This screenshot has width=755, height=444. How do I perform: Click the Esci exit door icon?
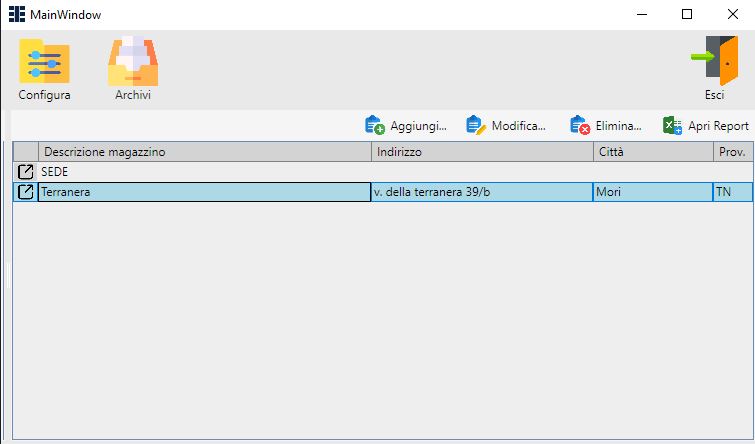713,62
